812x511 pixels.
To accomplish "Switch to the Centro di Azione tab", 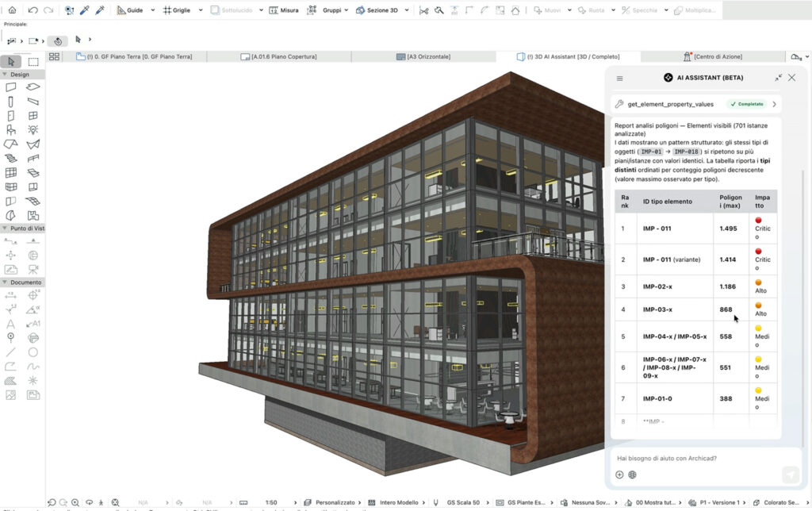I will 713,56.
